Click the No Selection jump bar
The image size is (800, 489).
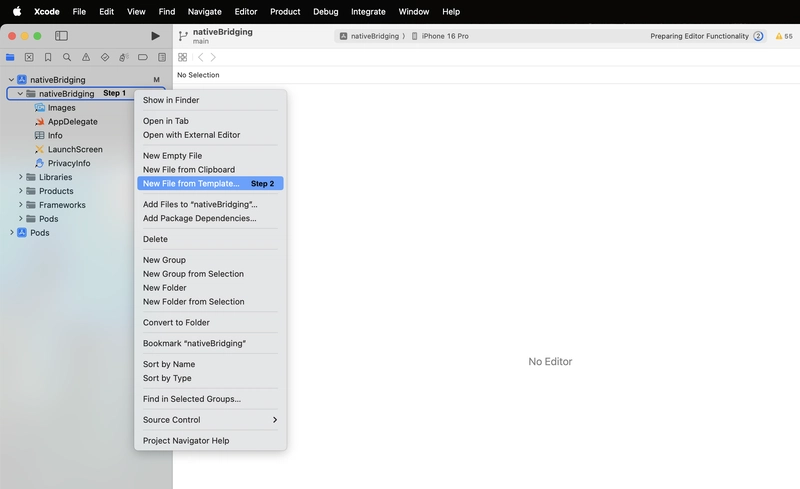198,75
